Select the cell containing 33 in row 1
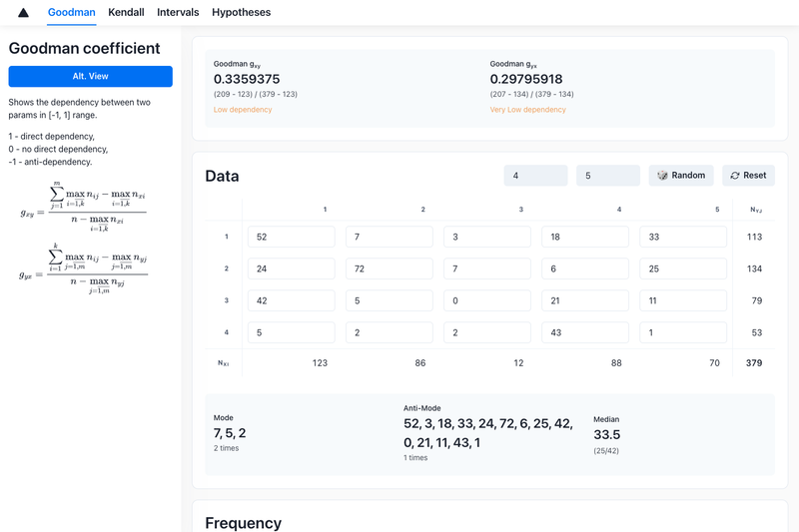This screenshot has height=532, width=799. [683, 237]
